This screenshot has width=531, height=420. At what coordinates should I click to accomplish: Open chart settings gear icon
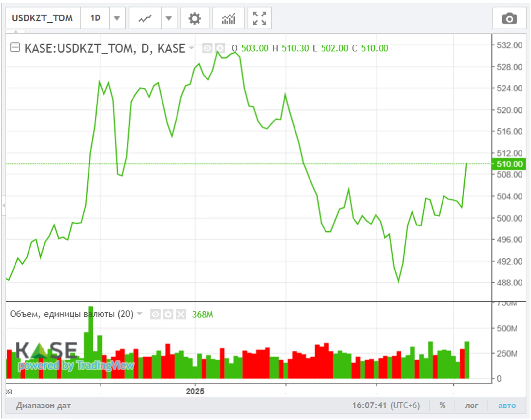pyautogui.click(x=195, y=18)
